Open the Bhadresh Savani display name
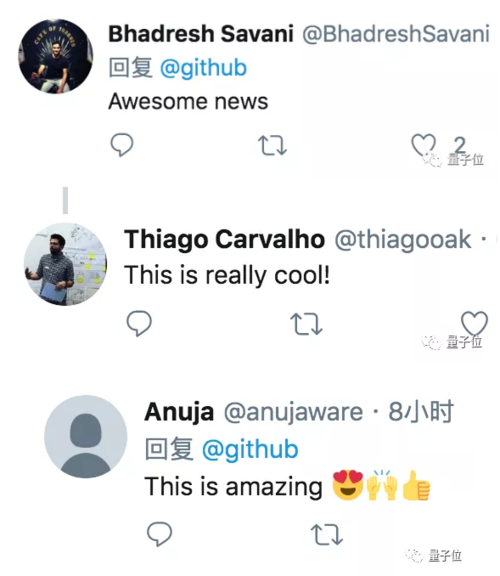Image resolution: width=500 pixels, height=576 pixels. (201, 34)
